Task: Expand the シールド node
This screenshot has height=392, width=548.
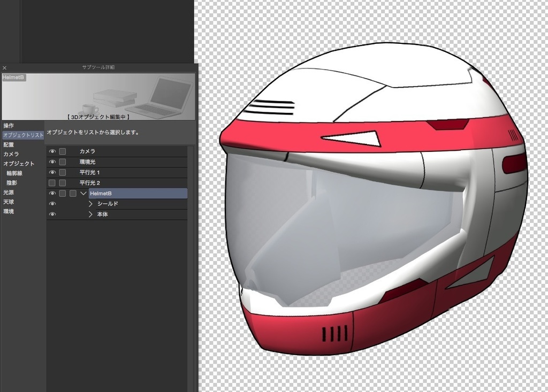Action: [90, 204]
